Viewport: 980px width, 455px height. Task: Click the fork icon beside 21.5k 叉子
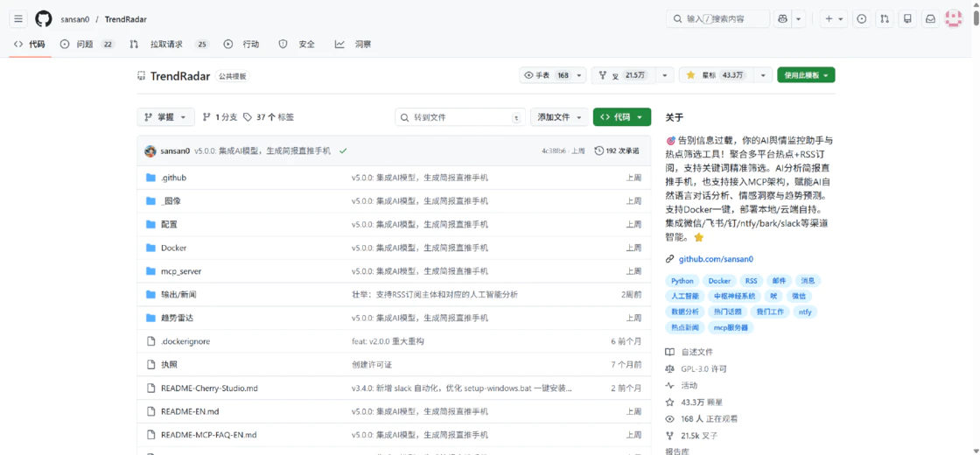tap(670, 436)
